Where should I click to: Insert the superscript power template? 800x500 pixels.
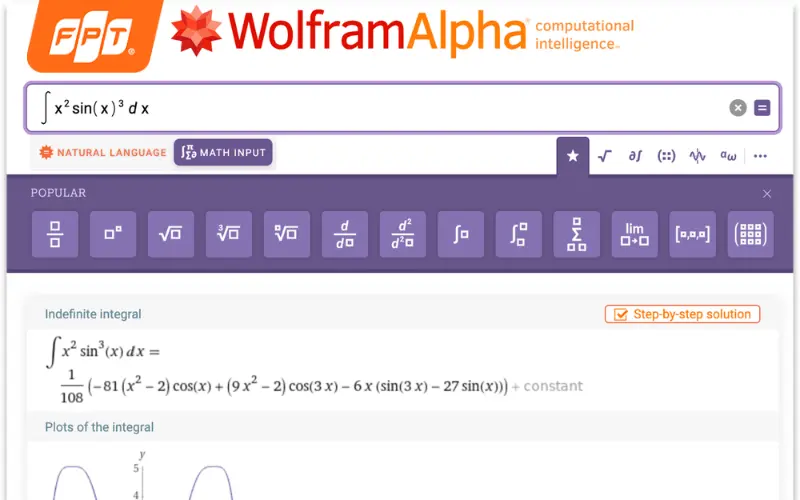[x=113, y=234]
